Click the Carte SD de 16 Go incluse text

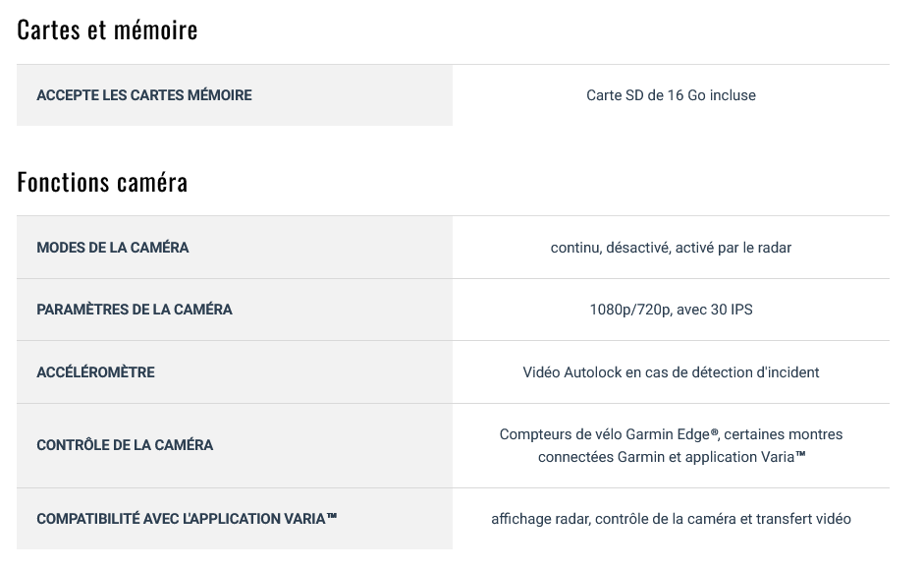[x=671, y=95]
